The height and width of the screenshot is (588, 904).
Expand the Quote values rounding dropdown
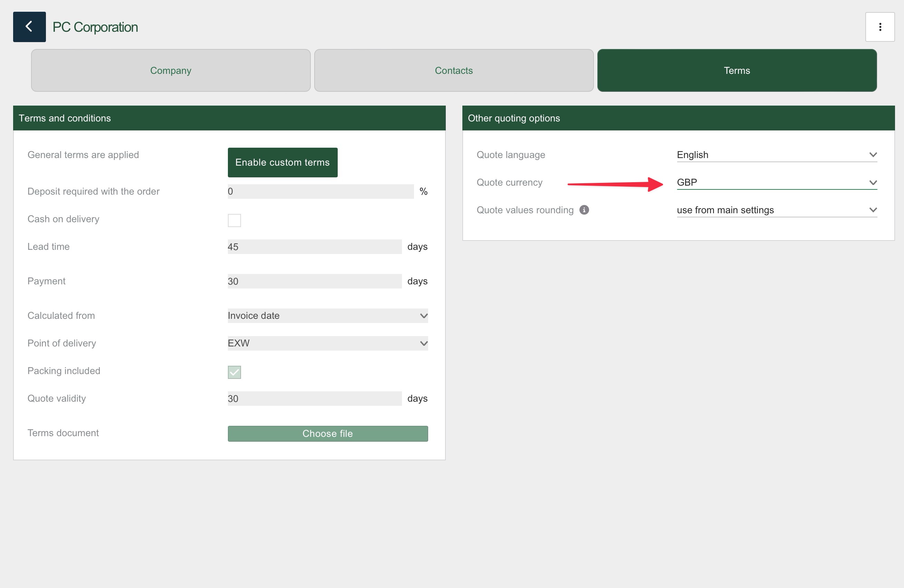(776, 210)
